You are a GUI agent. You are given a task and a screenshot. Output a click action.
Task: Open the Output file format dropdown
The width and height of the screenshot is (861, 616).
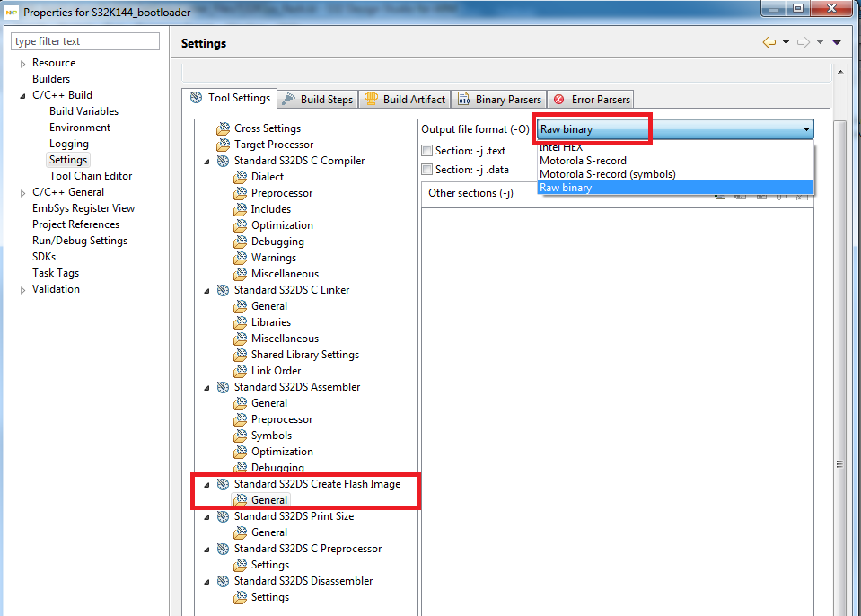coord(675,129)
